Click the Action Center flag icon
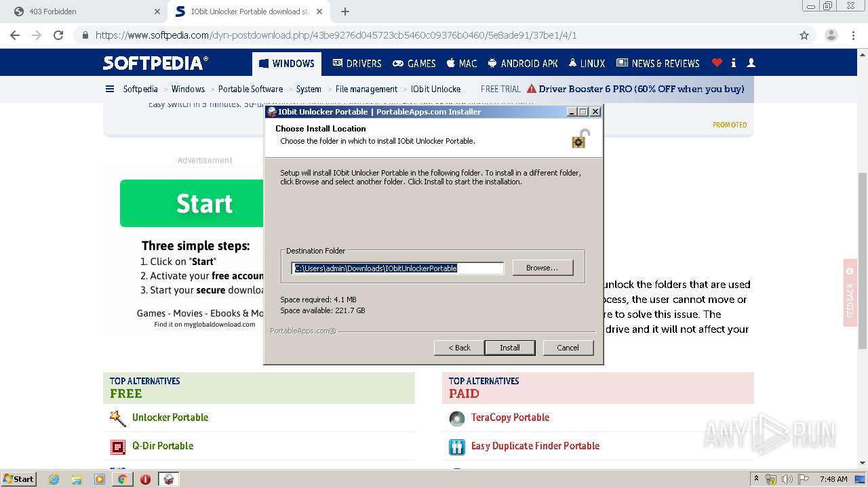This screenshot has height=488, width=868. 803,479
